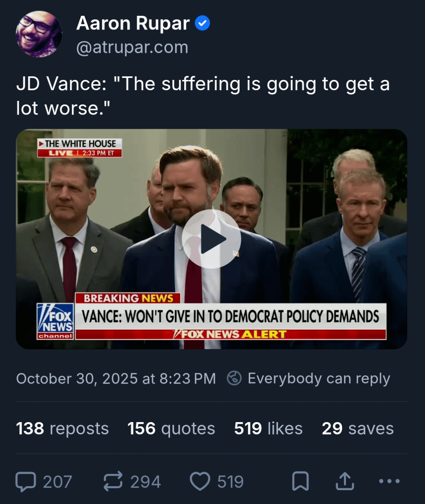Viewport: 425px width, 504px height.
Task: Click the October 30, 2025 timestamp
Action: pyautogui.click(x=116, y=379)
